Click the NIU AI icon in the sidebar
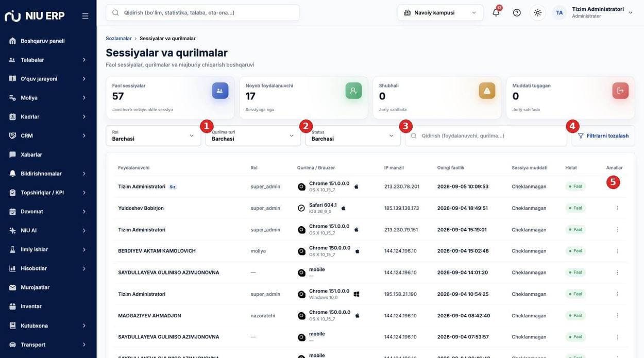The image size is (644, 358). pos(12,231)
